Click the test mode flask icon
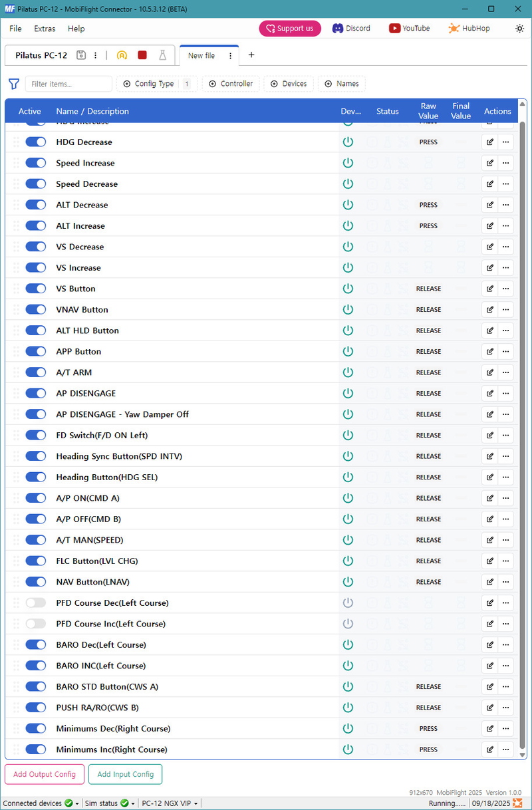 [162, 55]
